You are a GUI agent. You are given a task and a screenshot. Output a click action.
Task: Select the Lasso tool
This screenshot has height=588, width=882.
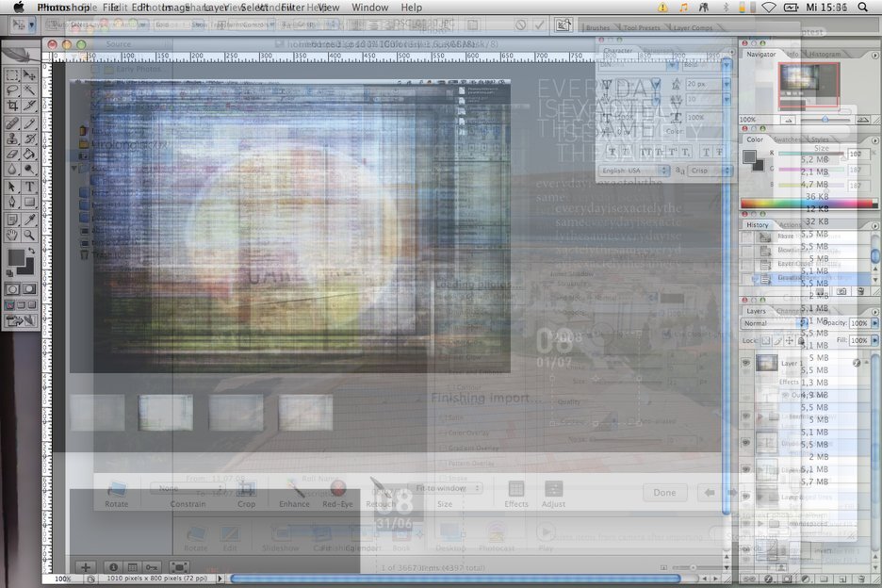coord(12,90)
